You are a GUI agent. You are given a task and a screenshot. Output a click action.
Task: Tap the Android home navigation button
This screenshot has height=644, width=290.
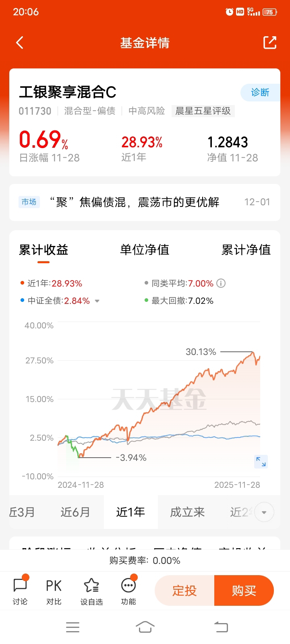point(145,627)
